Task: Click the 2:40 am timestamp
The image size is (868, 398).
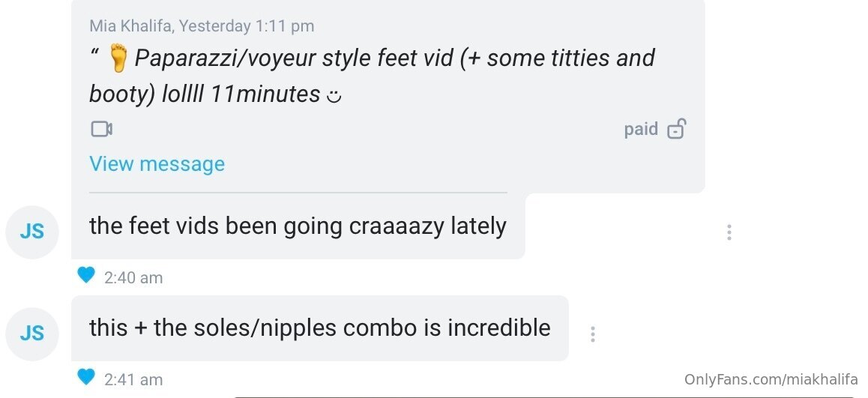Action: pos(133,278)
